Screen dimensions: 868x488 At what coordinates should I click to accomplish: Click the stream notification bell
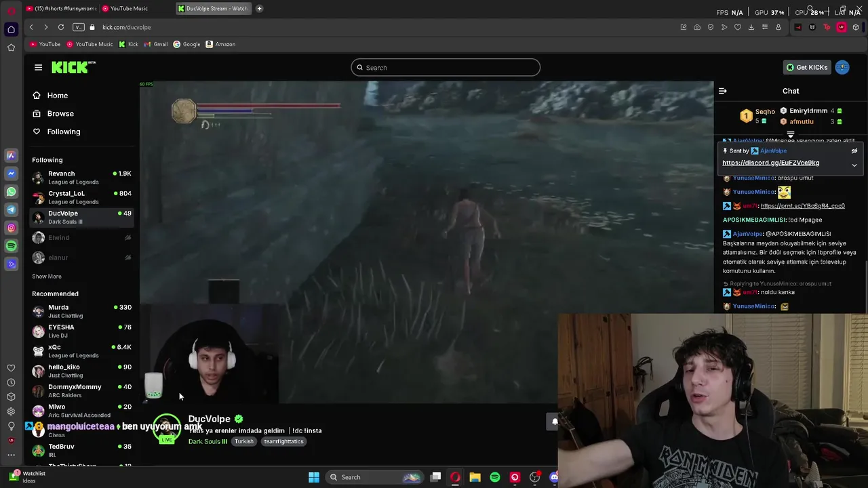coord(554,422)
